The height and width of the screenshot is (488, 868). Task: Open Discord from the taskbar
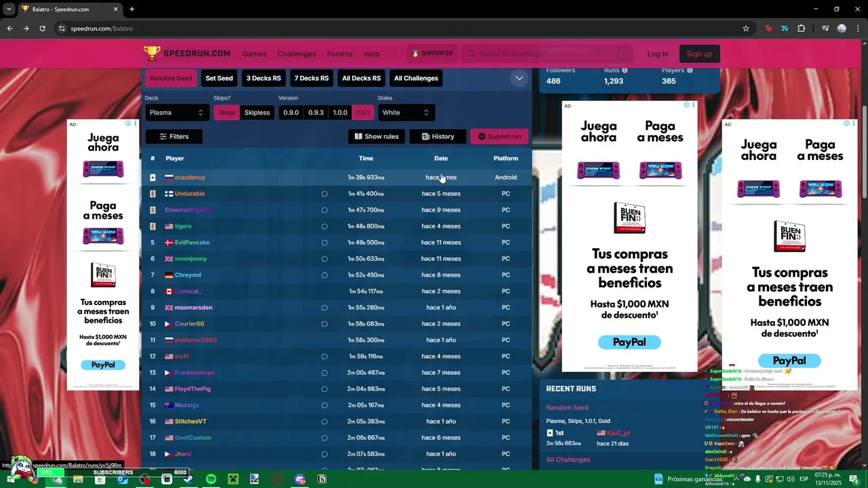click(300, 479)
